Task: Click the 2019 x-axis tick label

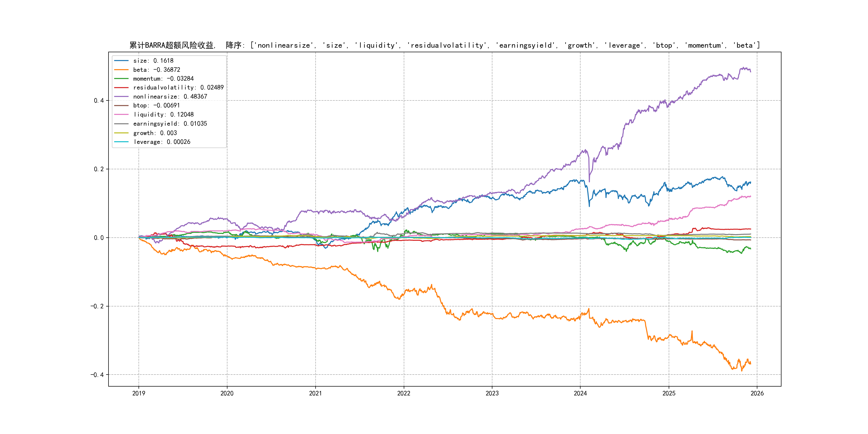Action: click(139, 393)
